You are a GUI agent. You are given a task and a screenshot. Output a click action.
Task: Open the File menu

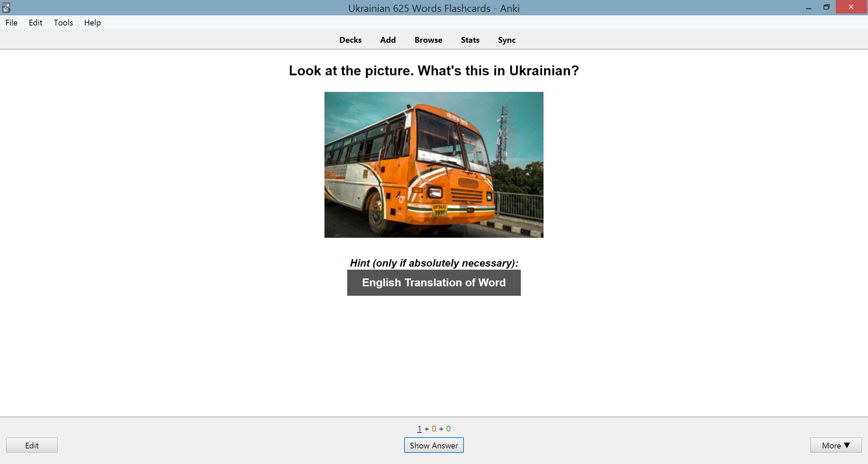[x=12, y=23]
